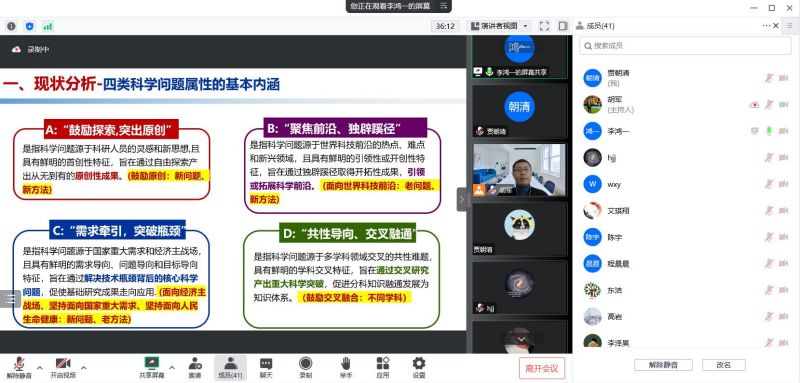
Task: Click the 改名 rename button
Action: 723,365
